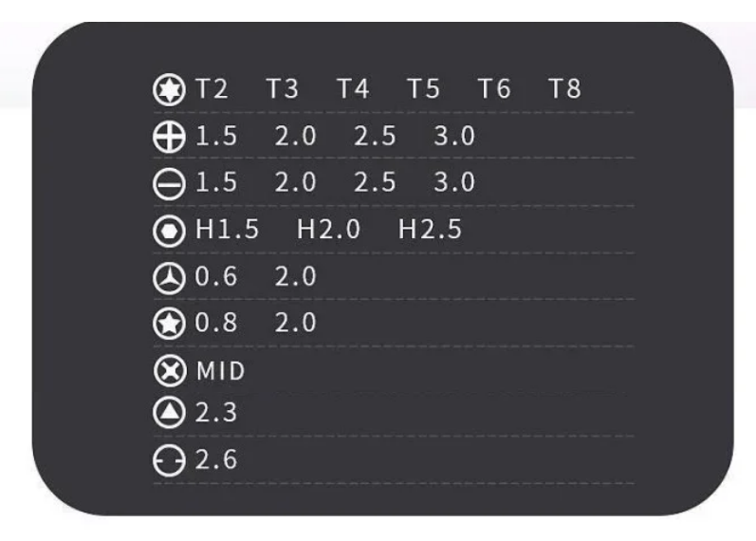
Task: Click the MID X-shaped bit icon
Action: click(x=170, y=371)
